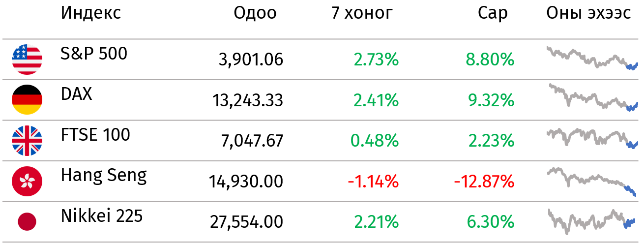Click the United Kingdom flag icon

[27, 141]
